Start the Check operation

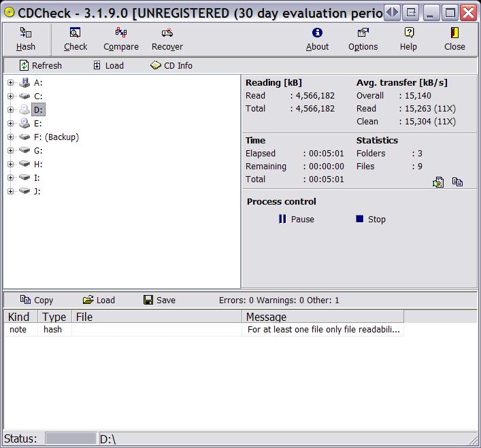pos(76,39)
